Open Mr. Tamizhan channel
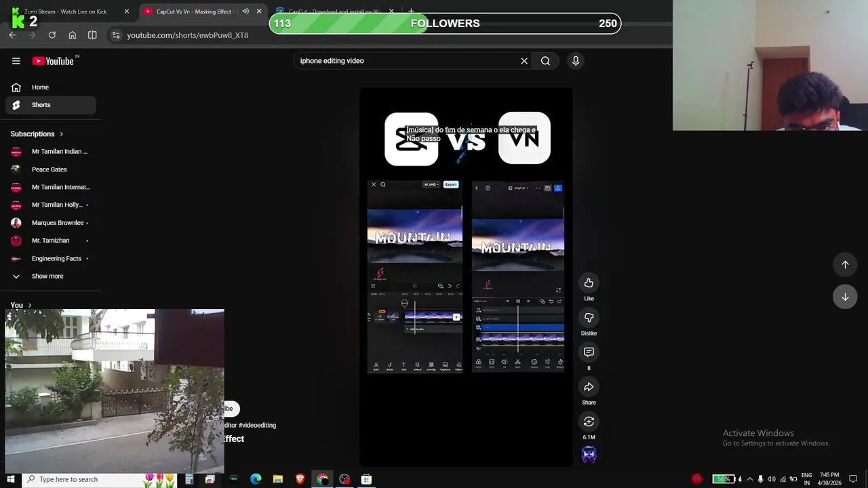This screenshot has height=488, width=868. (51, 241)
